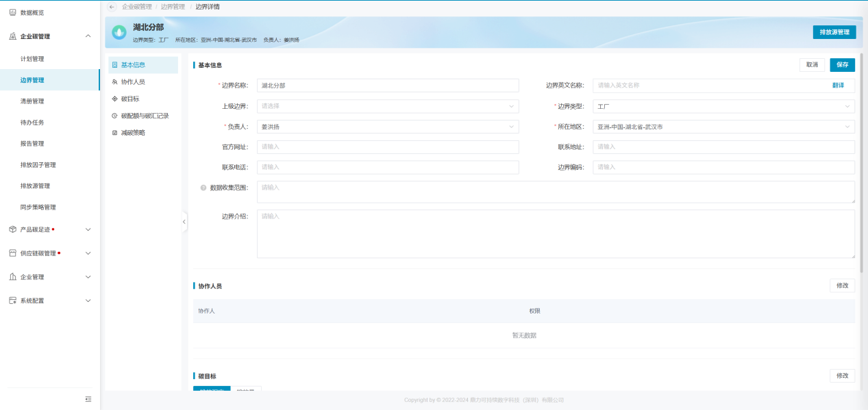868x410 pixels.
Task: Click the back arrow icon in breadcrumb
Action: tap(112, 7)
